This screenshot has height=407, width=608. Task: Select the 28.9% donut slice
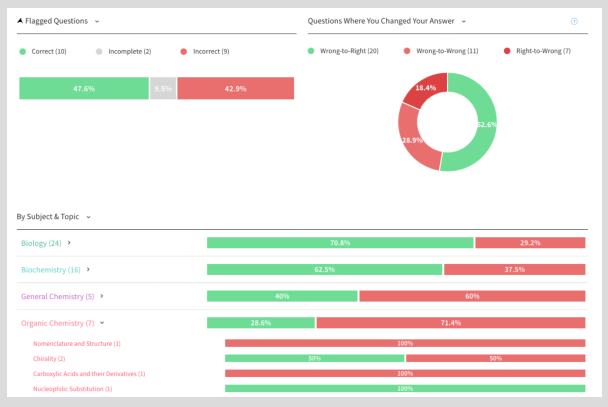[x=412, y=140]
